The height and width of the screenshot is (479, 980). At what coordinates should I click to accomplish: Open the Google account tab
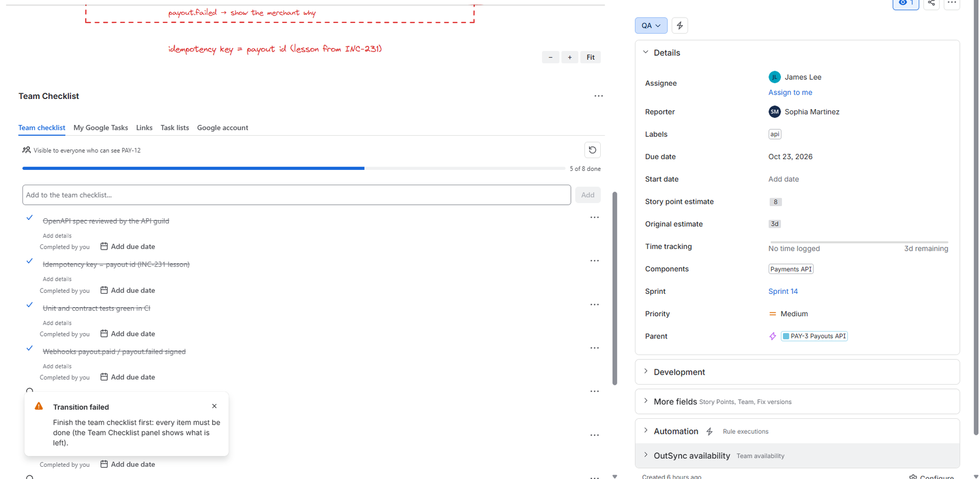223,128
